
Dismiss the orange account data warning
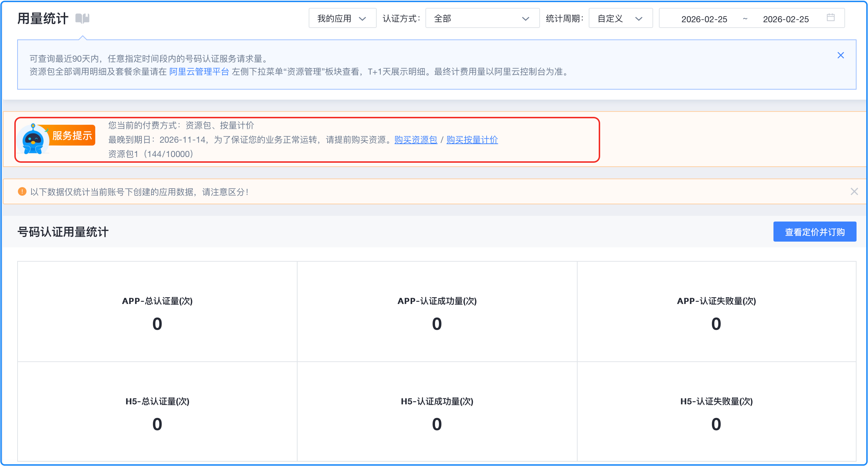coord(854,191)
